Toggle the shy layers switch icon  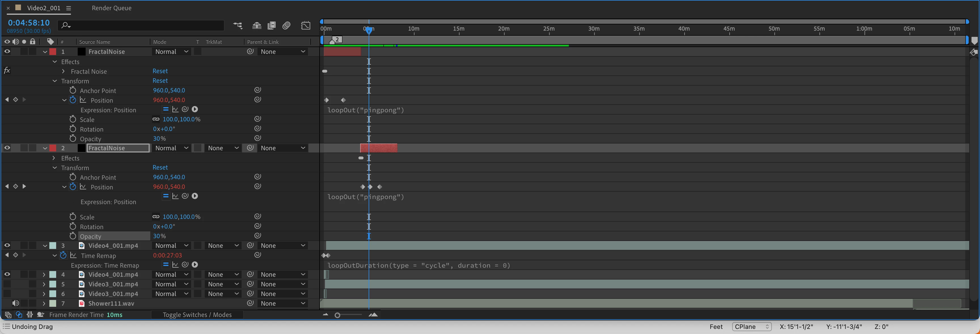257,26
